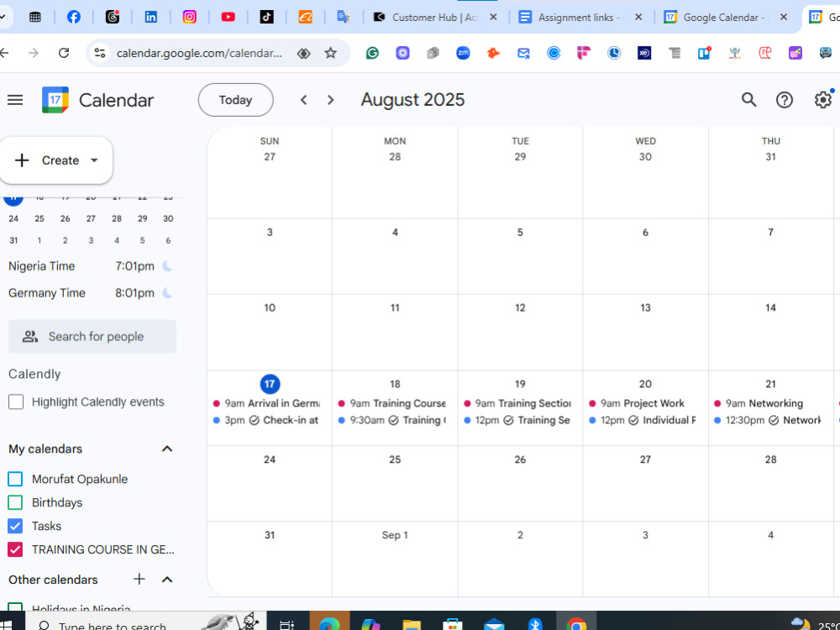Bookmark this page with star icon

[x=330, y=52]
